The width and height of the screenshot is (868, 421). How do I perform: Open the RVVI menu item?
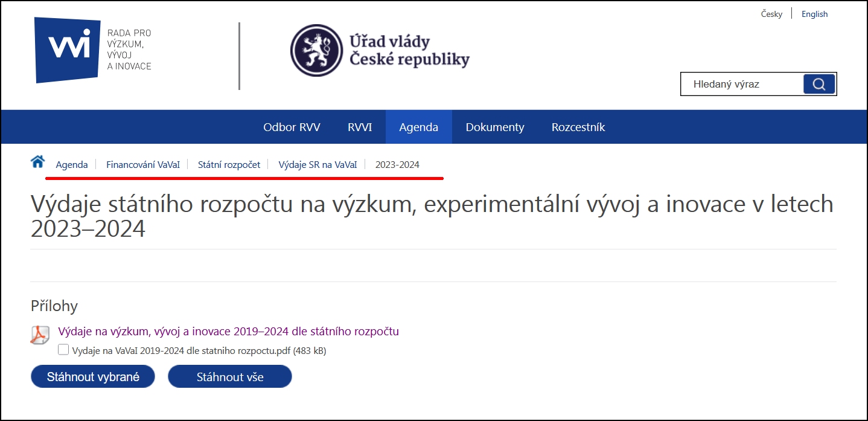(360, 127)
